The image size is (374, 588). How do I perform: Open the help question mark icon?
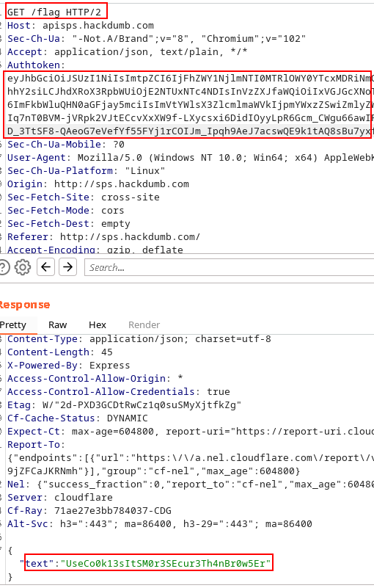4,267
